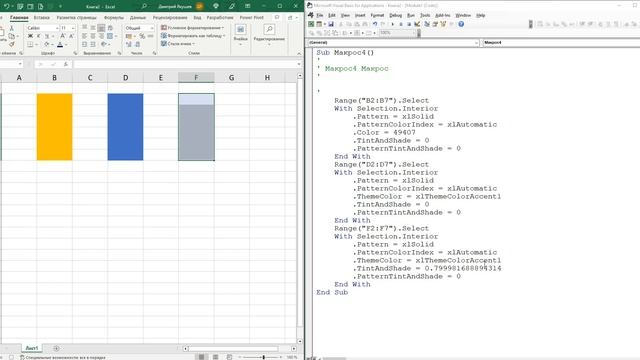Viewport: 640px width, 360px height.
Task: Click the Save disk icon in VBA toolbar
Action: point(331,24)
